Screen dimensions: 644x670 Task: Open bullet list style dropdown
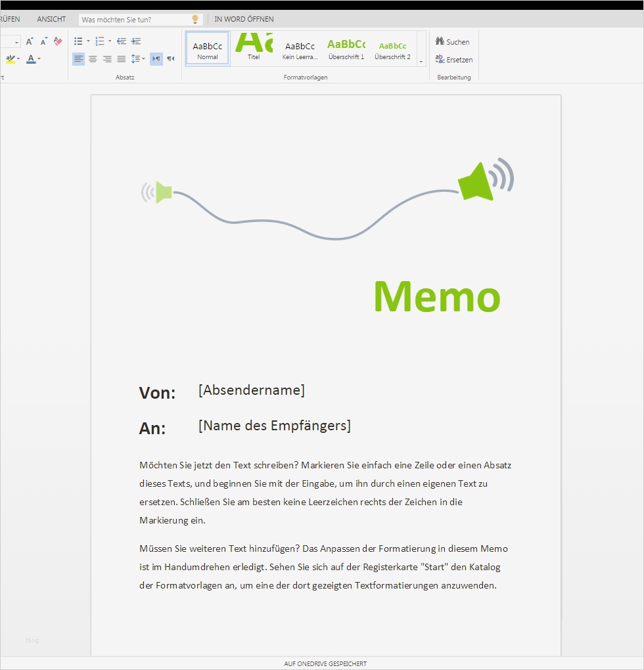[x=88, y=41]
